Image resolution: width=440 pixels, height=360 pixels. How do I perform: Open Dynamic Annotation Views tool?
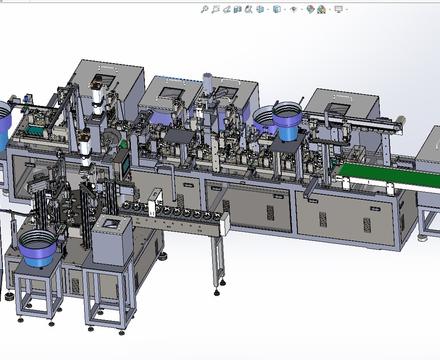coord(249,9)
